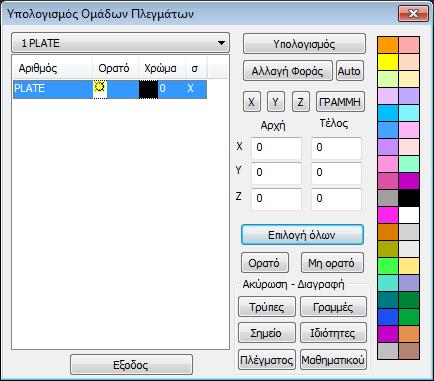Click the 'X' cell in PLATE row
Viewport: 434px width, 381px height.
pos(190,88)
